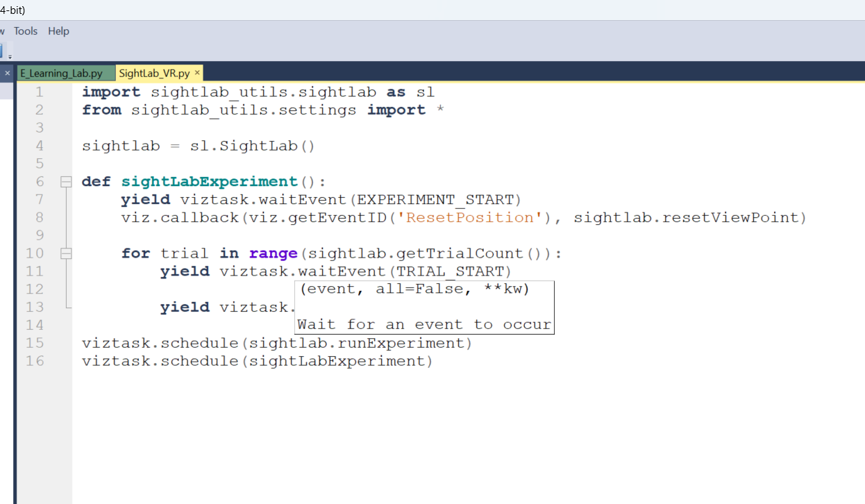Image resolution: width=865 pixels, height=504 pixels.
Task: Open the Help menu
Action: pos(58,31)
